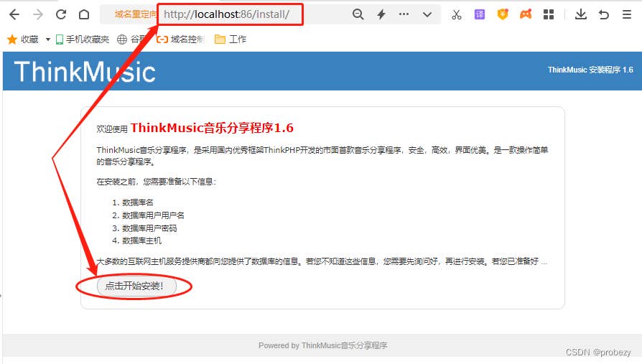Open the hamburger main menu
Screen dimensions: 642x364
coord(626,15)
